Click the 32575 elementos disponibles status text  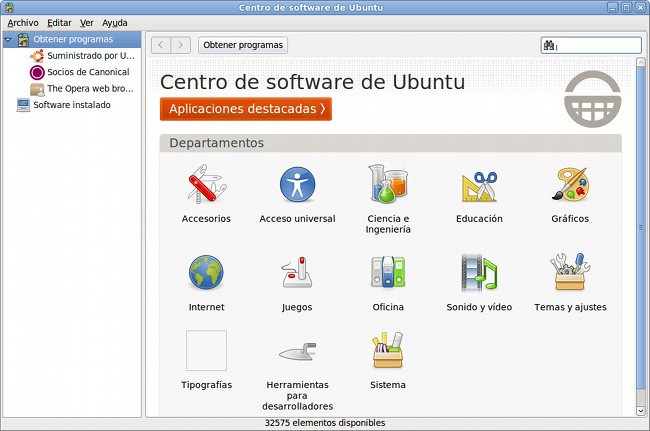[x=325, y=423]
